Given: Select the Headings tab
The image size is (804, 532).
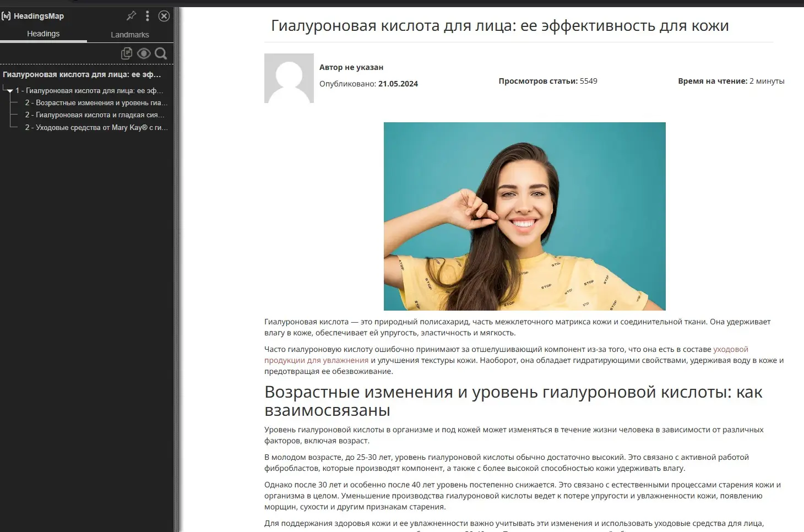Looking at the screenshot, I should 43,33.
